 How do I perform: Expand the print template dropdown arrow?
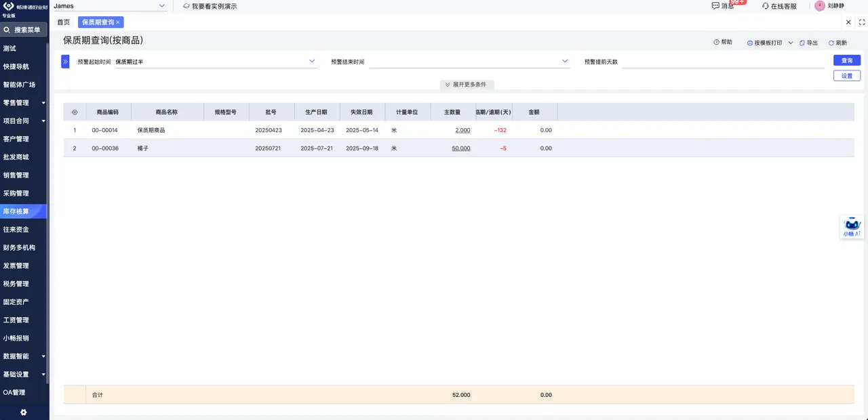(x=791, y=43)
